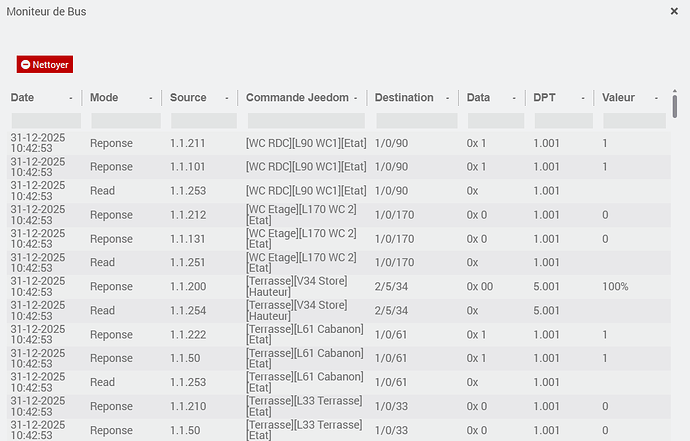The image size is (690, 441).
Task: Select source cell 1.1.131
Action: (x=187, y=239)
